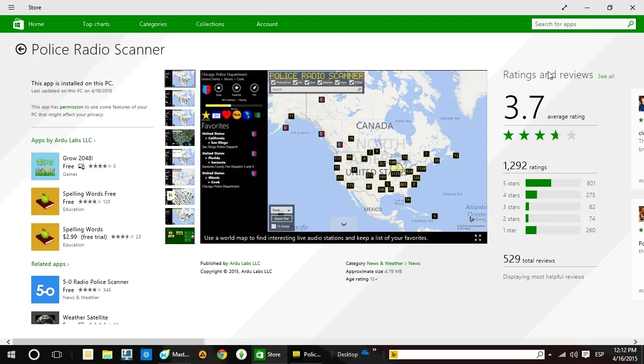Open the hamburger menu in Store title bar

click(x=11, y=8)
